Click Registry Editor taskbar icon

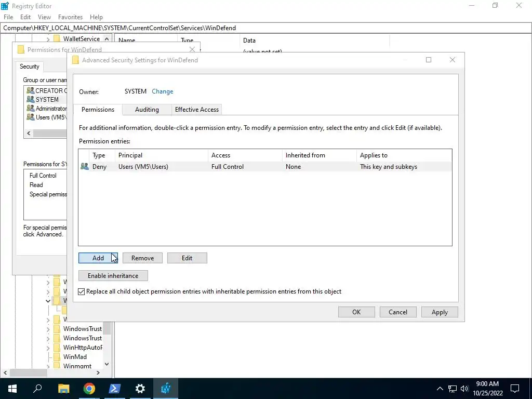click(x=166, y=389)
